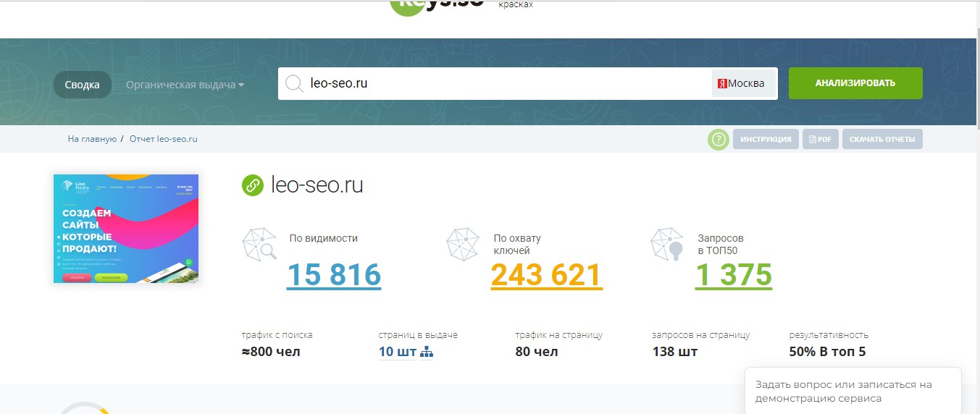Open the ИНСТРУКЦИЯ button

point(766,139)
